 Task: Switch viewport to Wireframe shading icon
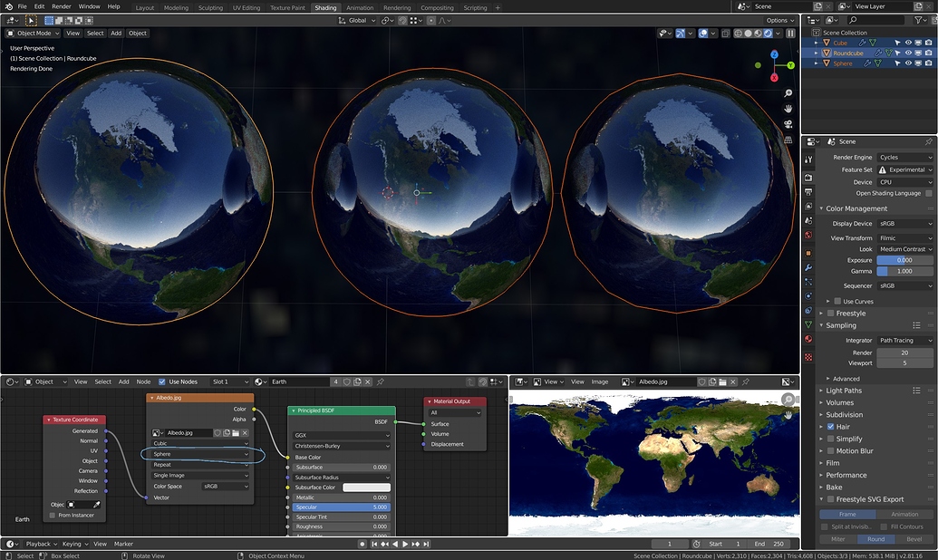point(738,33)
